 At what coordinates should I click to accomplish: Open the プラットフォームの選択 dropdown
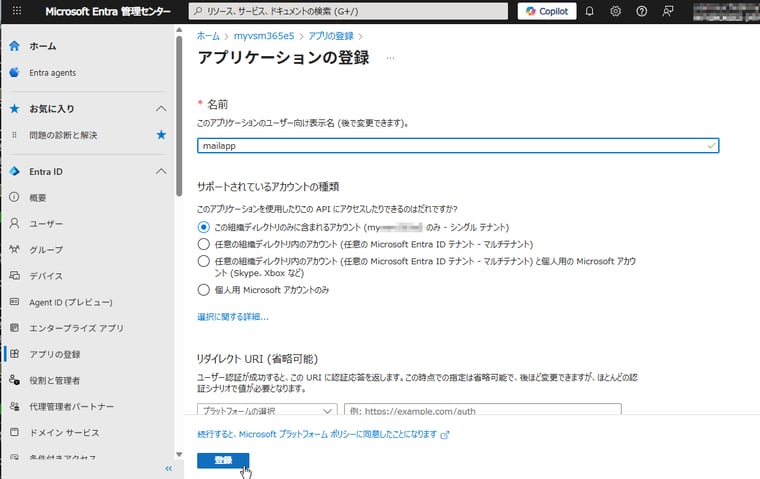(x=267, y=409)
